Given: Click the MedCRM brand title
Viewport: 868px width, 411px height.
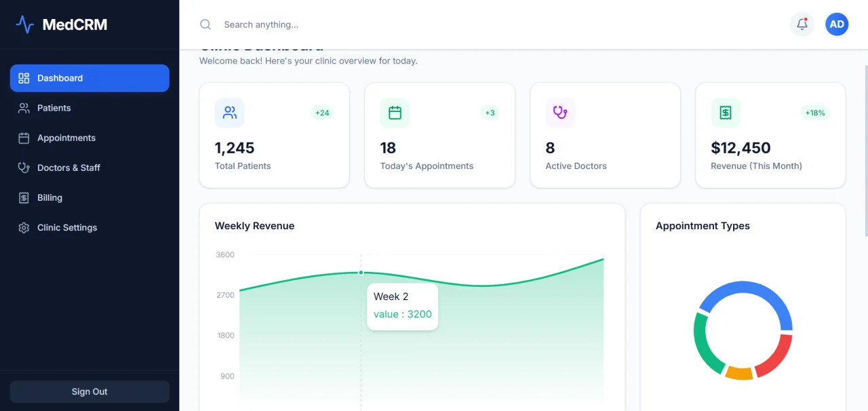Looking at the screenshot, I should (x=75, y=25).
